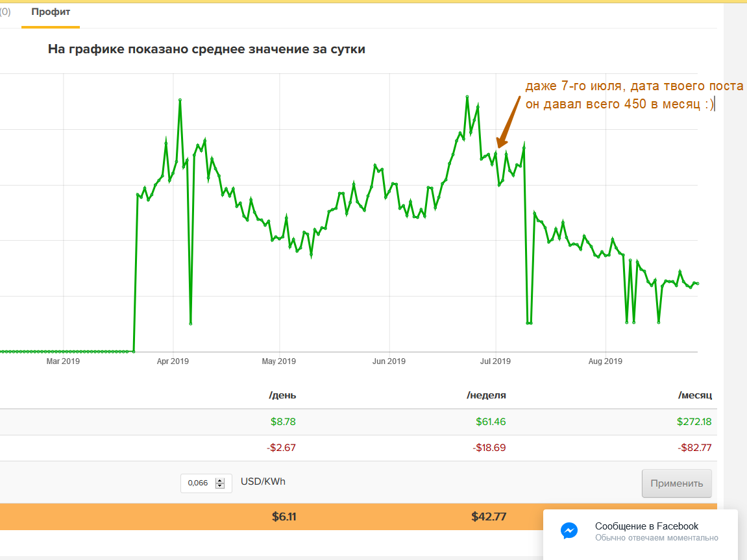Click the red -$82.77 monthly cost value

pyautogui.click(x=697, y=448)
